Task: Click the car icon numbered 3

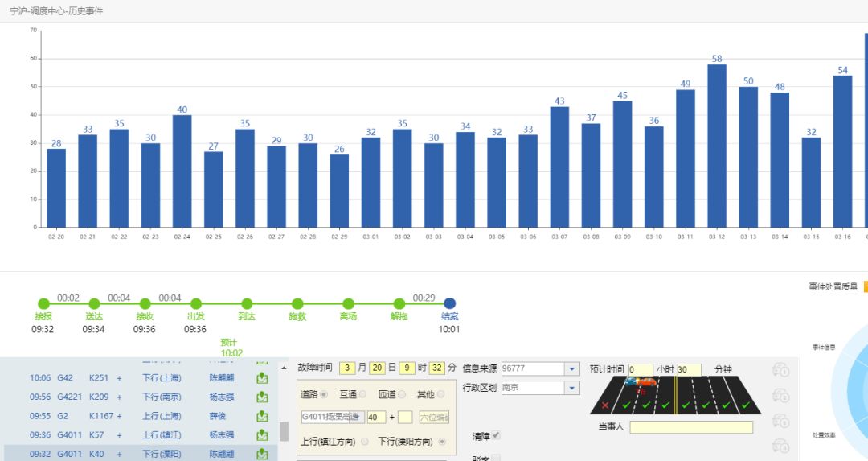Action: [780, 420]
